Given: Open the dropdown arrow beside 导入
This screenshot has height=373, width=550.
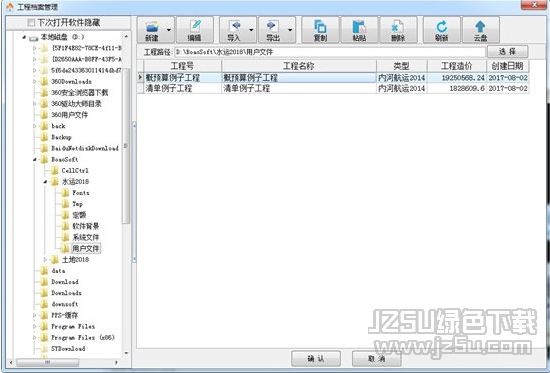Looking at the screenshot, I should tap(251, 30).
